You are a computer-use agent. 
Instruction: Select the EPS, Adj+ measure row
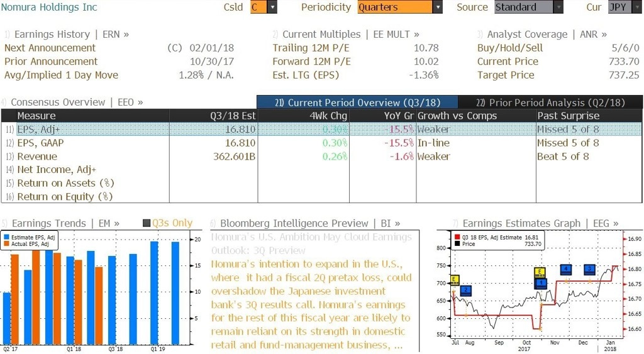(321, 130)
